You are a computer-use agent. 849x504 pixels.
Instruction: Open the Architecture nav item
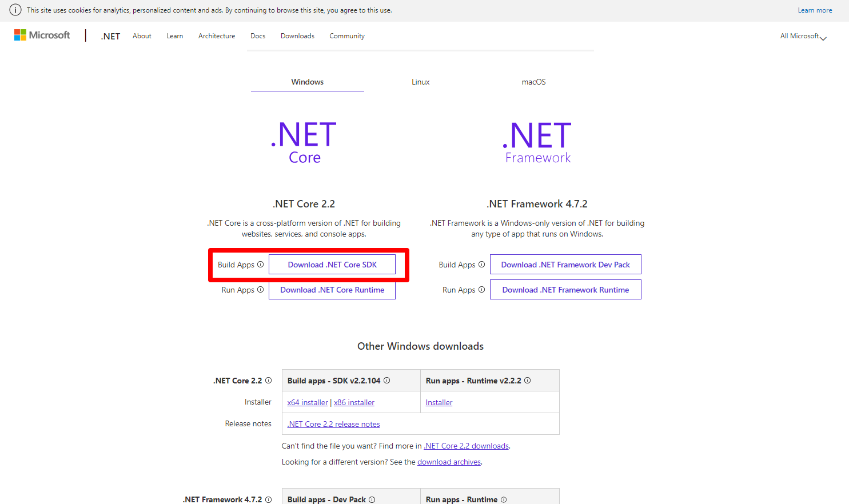point(217,36)
